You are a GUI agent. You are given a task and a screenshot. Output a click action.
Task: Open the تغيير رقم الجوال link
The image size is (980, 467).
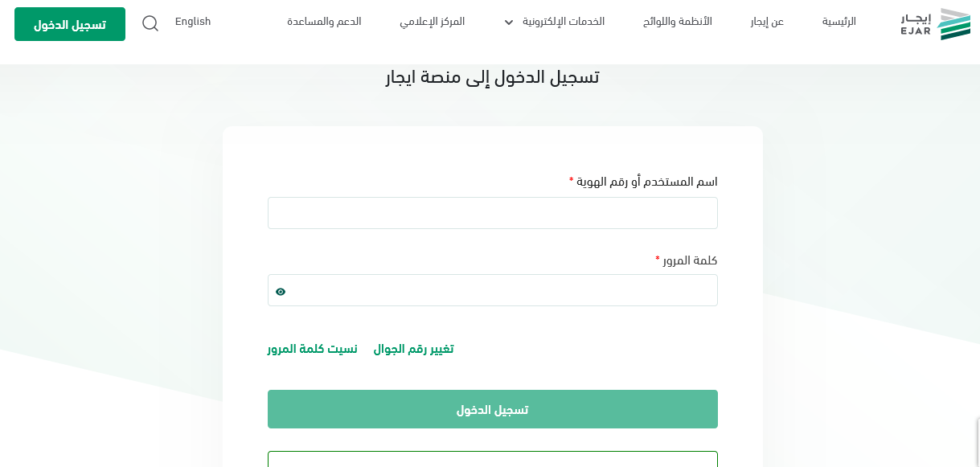click(x=413, y=349)
